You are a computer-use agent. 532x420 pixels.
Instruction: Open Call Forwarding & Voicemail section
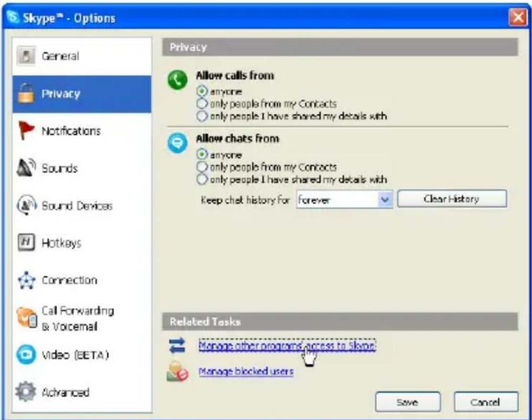(82, 318)
